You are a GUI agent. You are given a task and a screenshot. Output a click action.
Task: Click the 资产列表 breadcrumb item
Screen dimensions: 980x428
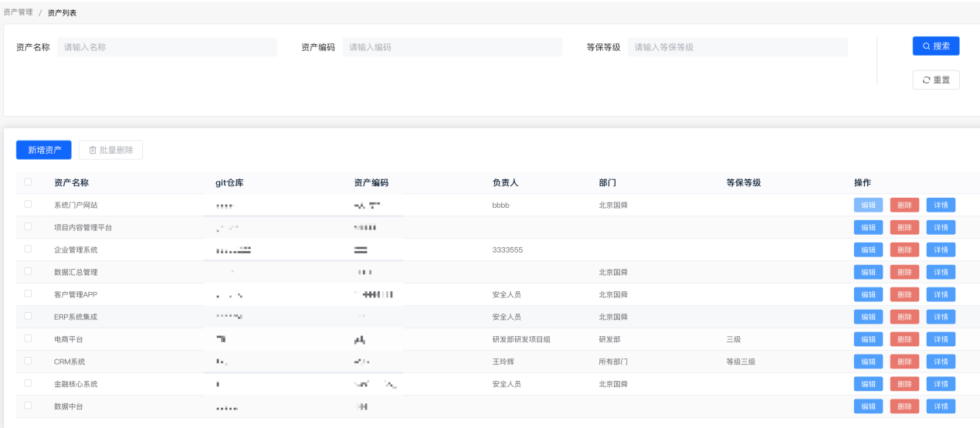click(x=63, y=12)
